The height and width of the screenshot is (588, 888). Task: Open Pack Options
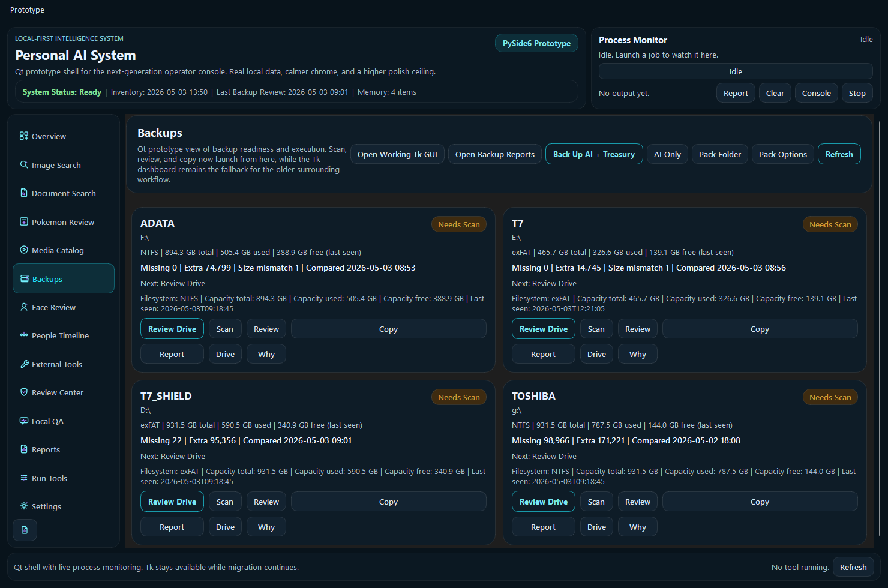pos(783,154)
